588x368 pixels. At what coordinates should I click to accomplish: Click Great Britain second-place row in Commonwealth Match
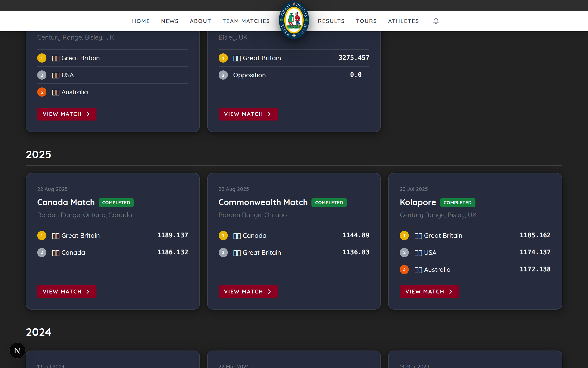click(294, 252)
